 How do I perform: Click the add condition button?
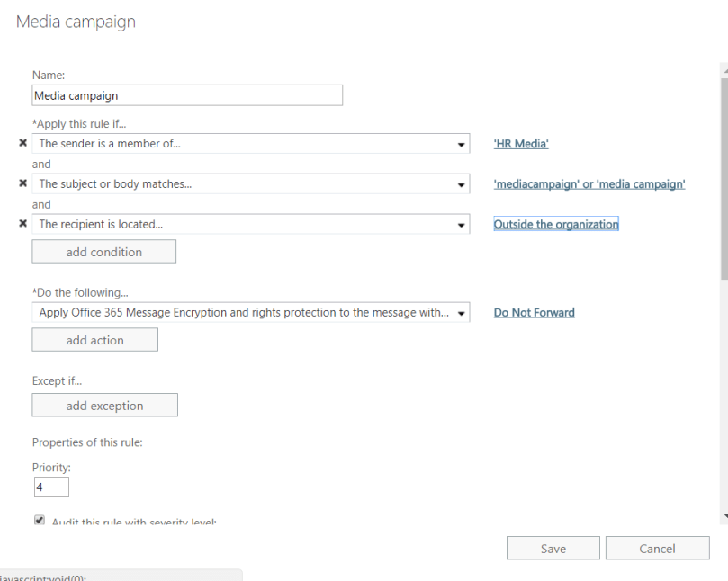click(103, 251)
